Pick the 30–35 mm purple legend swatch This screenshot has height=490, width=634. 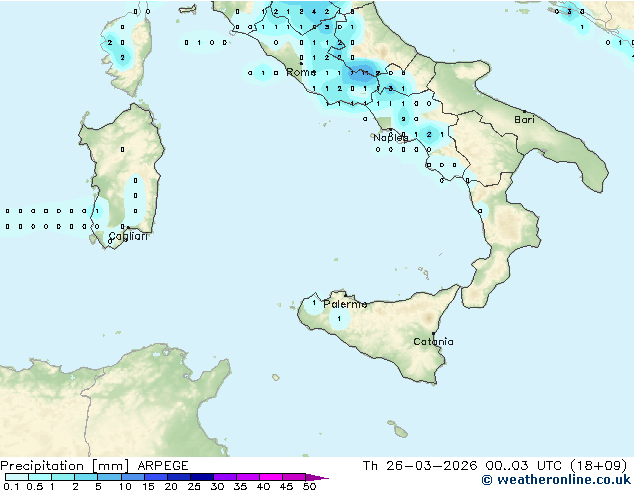(225, 477)
